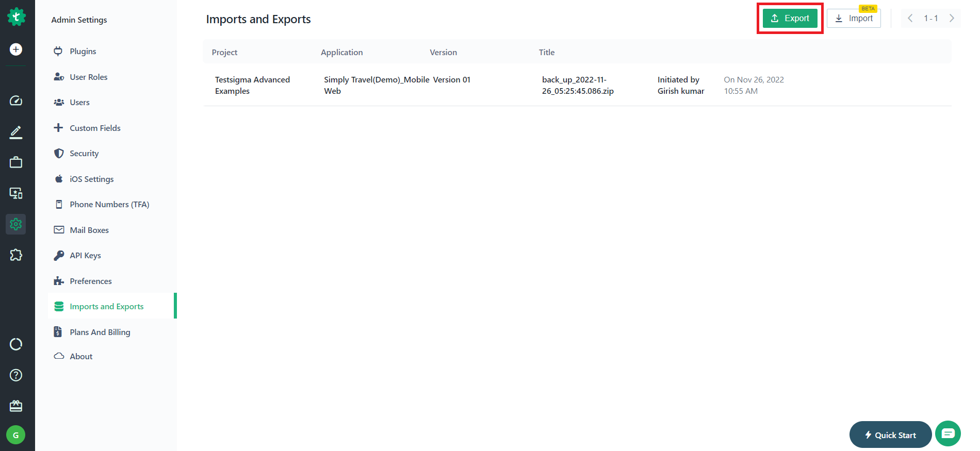Click the Users group icon
This screenshot has height=451, width=980.
pos(59,102)
